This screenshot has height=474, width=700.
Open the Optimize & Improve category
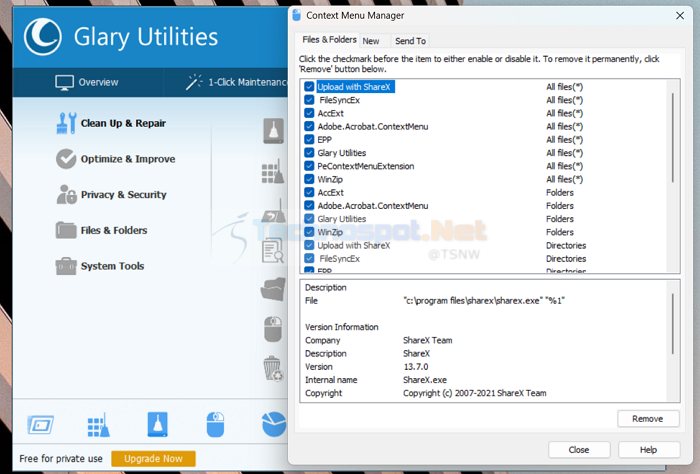[116, 159]
